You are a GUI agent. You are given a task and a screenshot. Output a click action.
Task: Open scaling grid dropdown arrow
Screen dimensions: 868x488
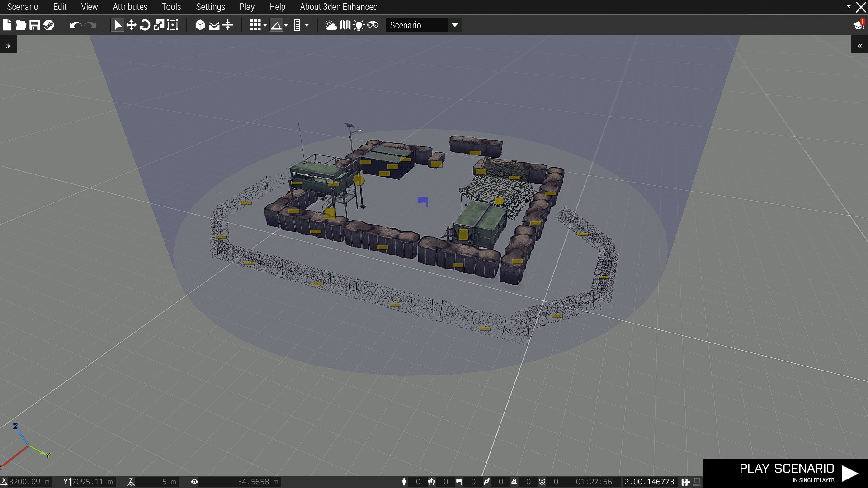click(x=307, y=25)
